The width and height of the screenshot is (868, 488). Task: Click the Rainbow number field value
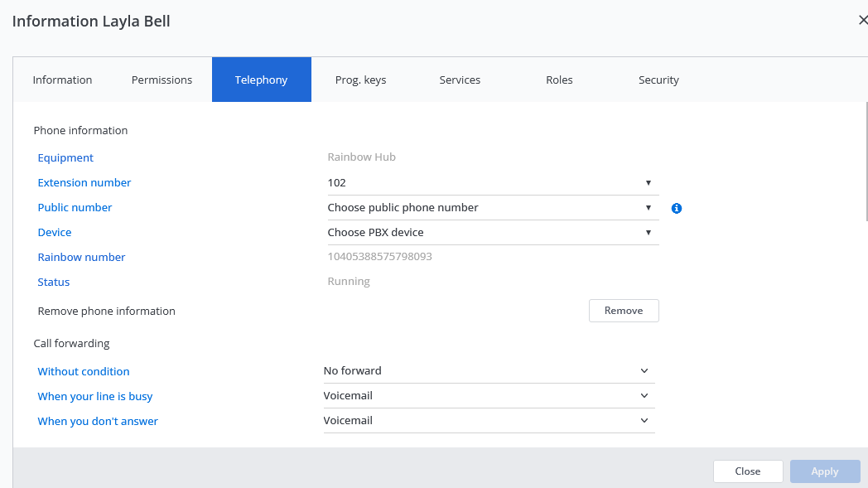point(379,257)
